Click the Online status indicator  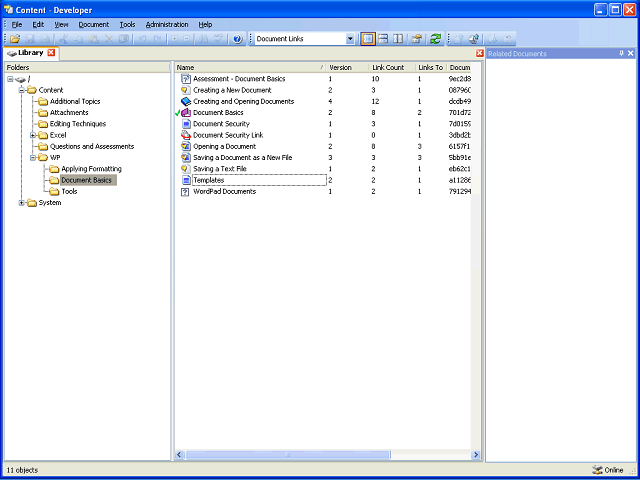tap(608, 470)
